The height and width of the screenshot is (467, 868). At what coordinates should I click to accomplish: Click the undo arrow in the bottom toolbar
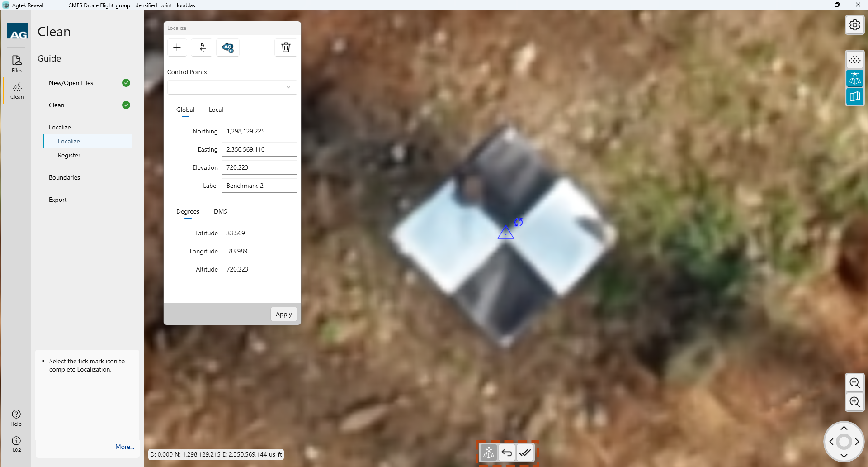click(507, 453)
